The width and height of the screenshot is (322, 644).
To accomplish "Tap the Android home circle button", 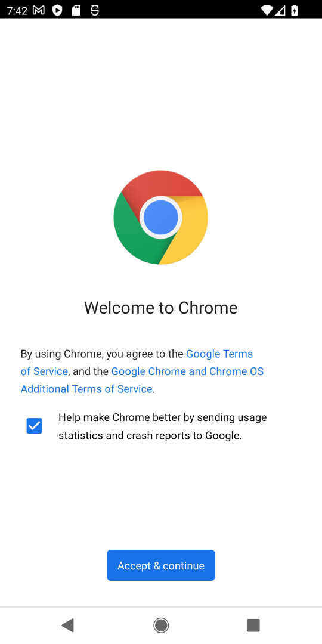I will (x=161, y=625).
